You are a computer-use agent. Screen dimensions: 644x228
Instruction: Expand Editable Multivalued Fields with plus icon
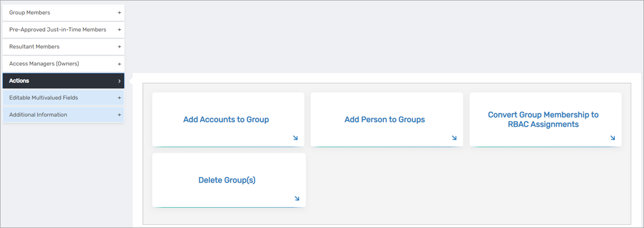coord(119,98)
